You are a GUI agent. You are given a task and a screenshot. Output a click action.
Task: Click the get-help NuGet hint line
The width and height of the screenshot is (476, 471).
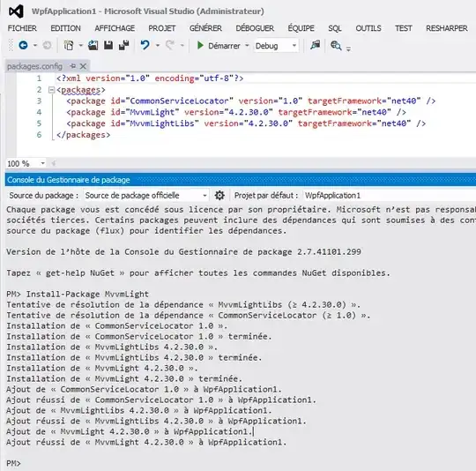pos(198,273)
